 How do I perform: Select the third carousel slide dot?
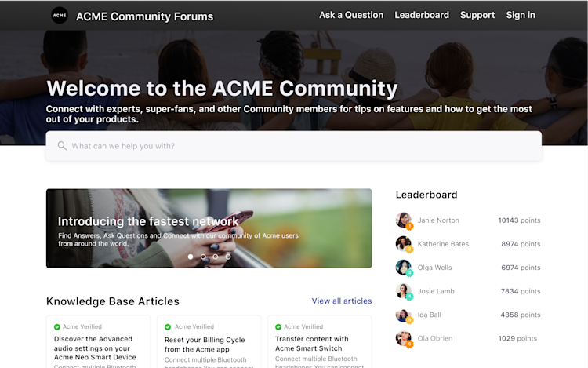[216, 257]
